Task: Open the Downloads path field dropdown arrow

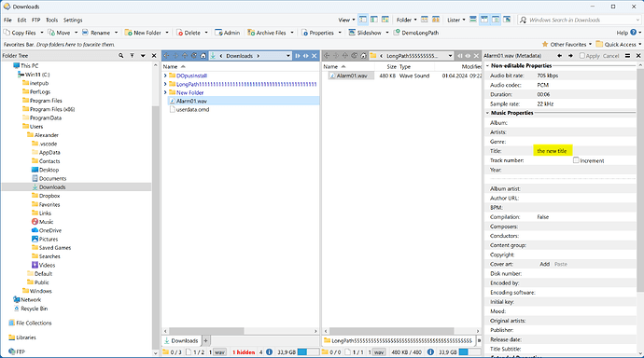Action: pyautogui.click(x=287, y=56)
